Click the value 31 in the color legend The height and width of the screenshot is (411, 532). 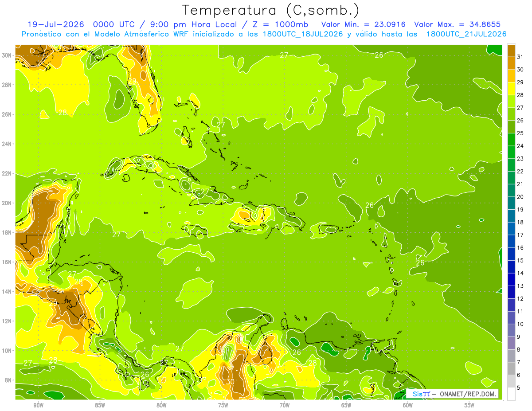coord(520,57)
